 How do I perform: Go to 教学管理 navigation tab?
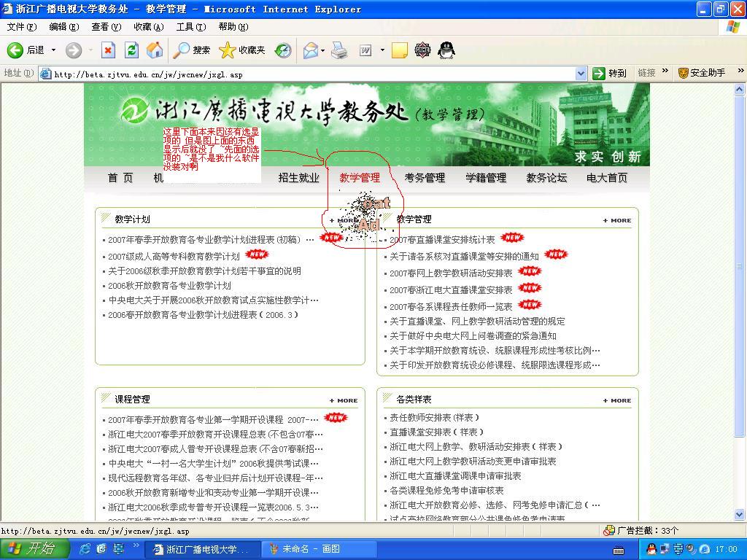360,178
